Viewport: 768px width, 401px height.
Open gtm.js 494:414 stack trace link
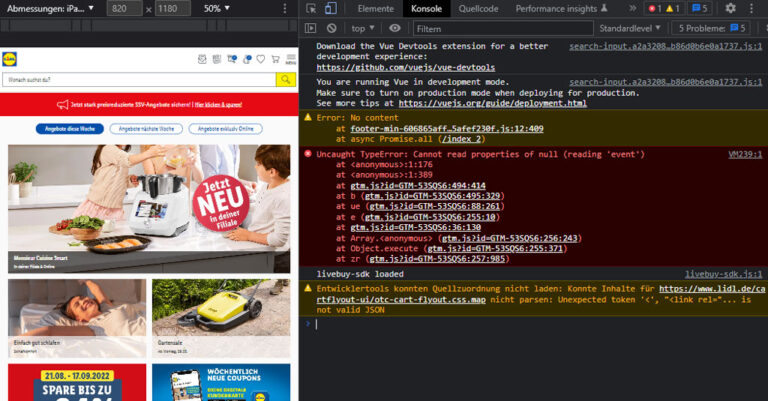(418, 186)
